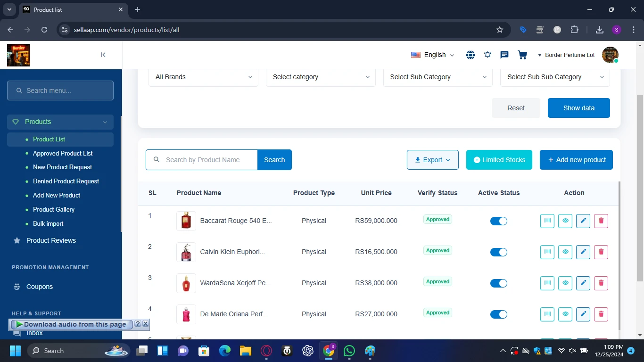644x362 pixels.
Task: Open the All Brands dropdown
Action: [203, 77]
